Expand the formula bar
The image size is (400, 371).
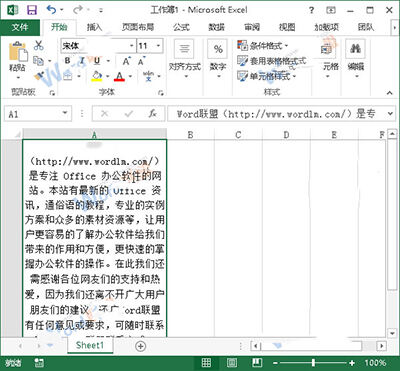pos(391,114)
